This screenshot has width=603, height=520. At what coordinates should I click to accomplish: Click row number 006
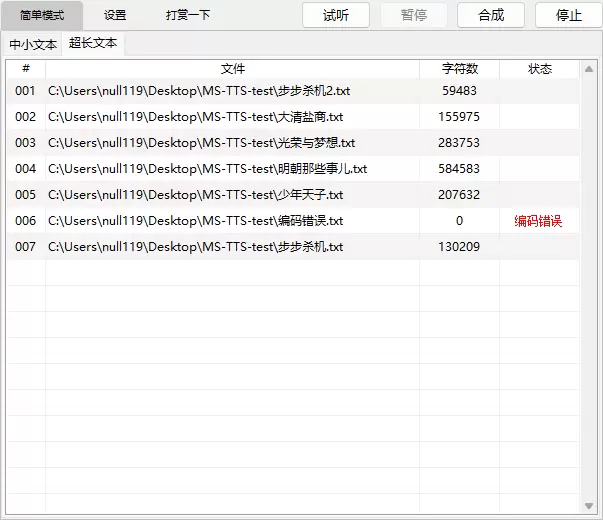pos(25,221)
